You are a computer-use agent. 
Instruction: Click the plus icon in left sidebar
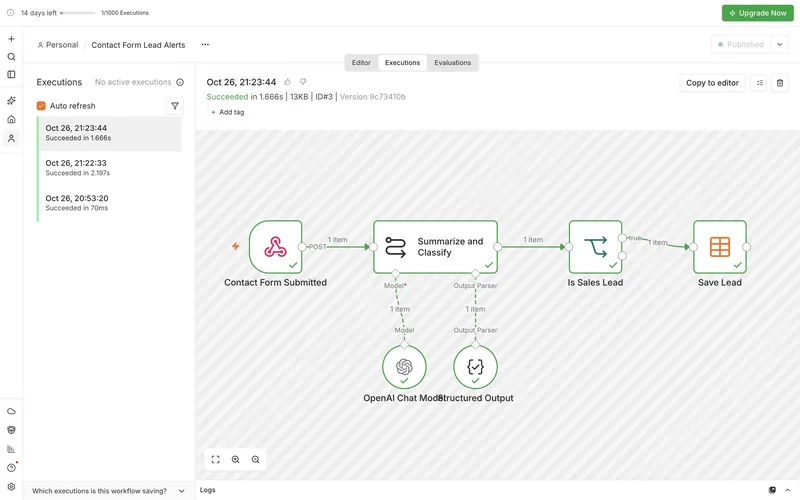point(11,39)
